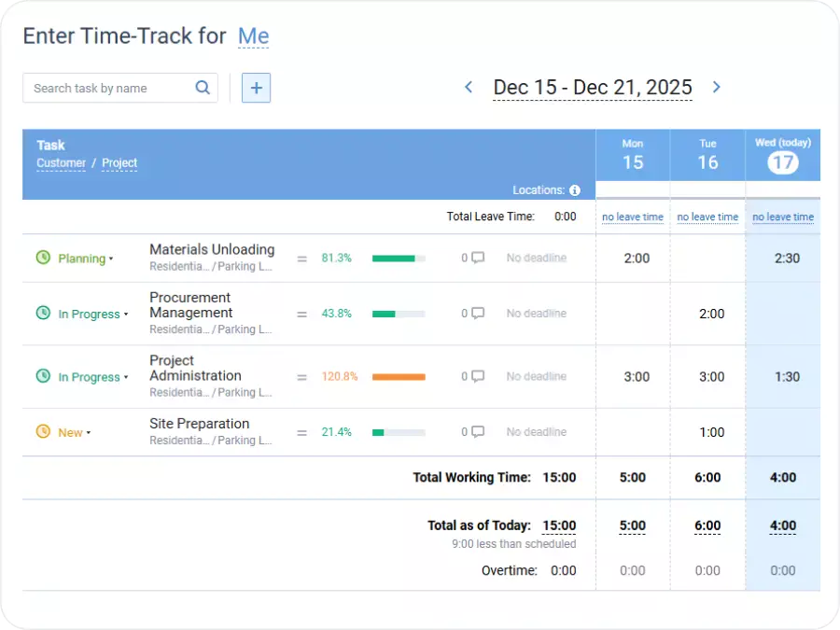Click the plus icon to add a task
This screenshot has width=840, height=630.
pos(256,87)
